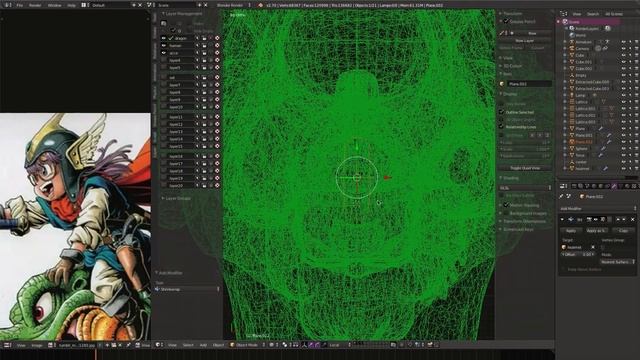Open the Render menu
This screenshot has width=640, height=360.
(x=35, y=5)
